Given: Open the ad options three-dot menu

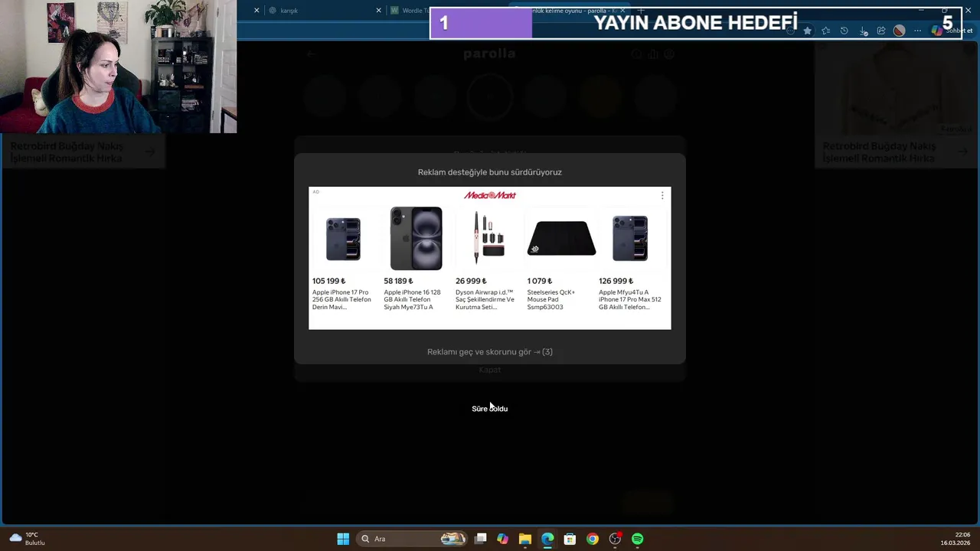Looking at the screenshot, I should 662,196.
